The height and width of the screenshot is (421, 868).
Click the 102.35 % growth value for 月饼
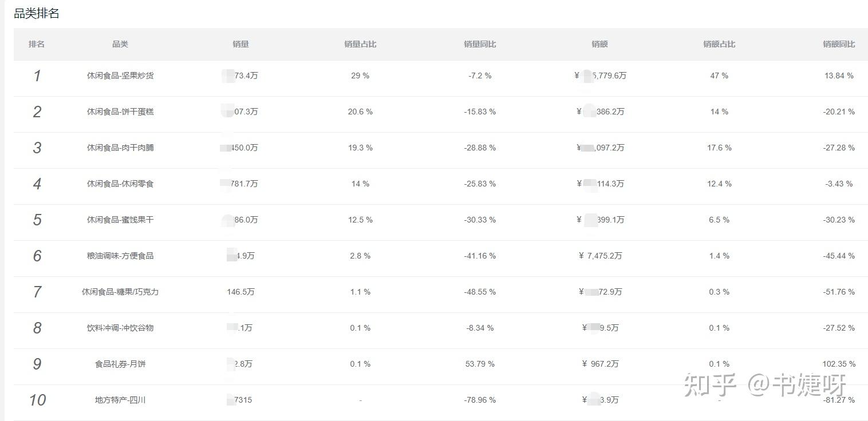click(839, 364)
